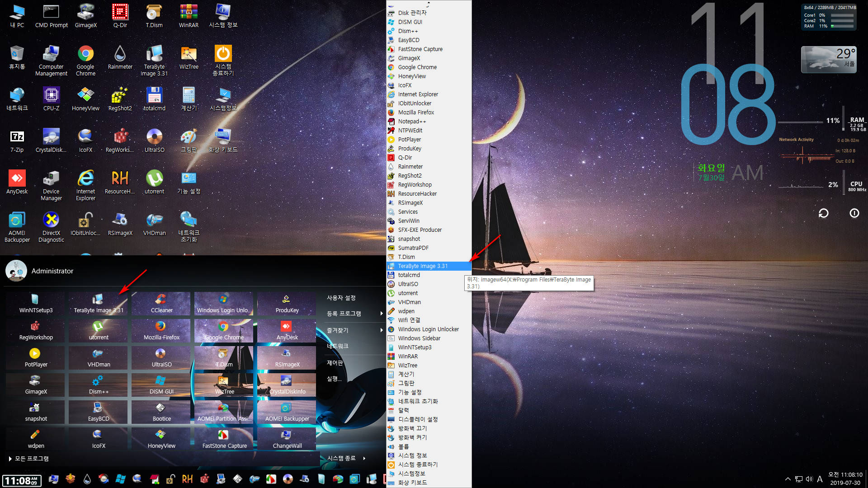Image resolution: width=868 pixels, height=488 pixels.
Task: Open 사용자 설정 in start menu
Action: (341, 298)
